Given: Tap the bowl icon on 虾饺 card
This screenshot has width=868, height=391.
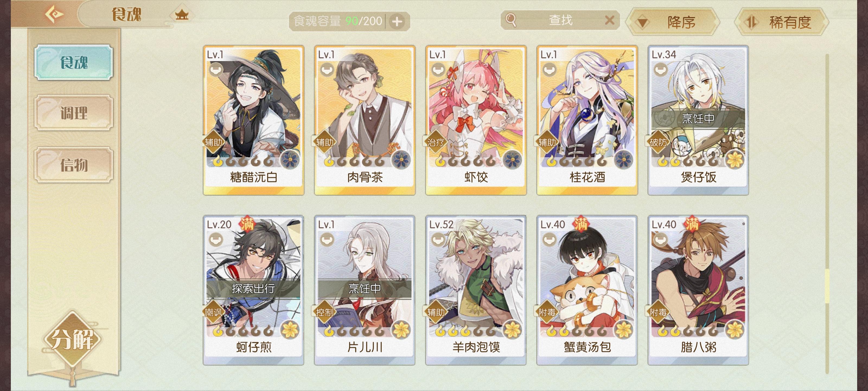Looking at the screenshot, I should coord(438,70).
